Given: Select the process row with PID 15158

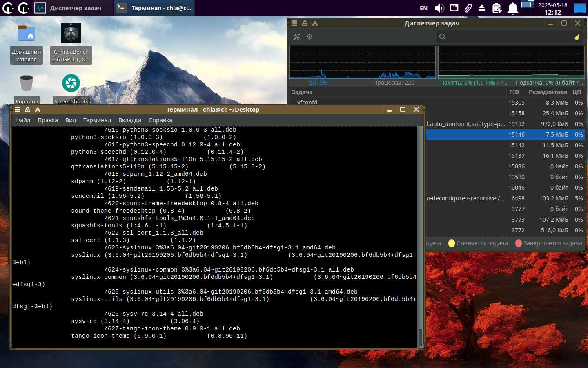Looking at the screenshot, I should pyautogui.click(x=505, y=113).
